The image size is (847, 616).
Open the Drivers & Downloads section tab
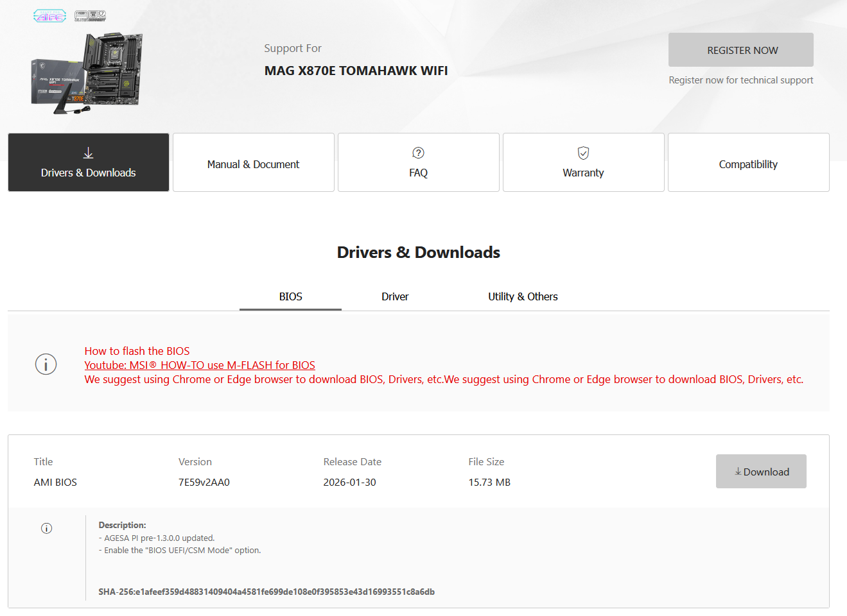coord(89,162)
